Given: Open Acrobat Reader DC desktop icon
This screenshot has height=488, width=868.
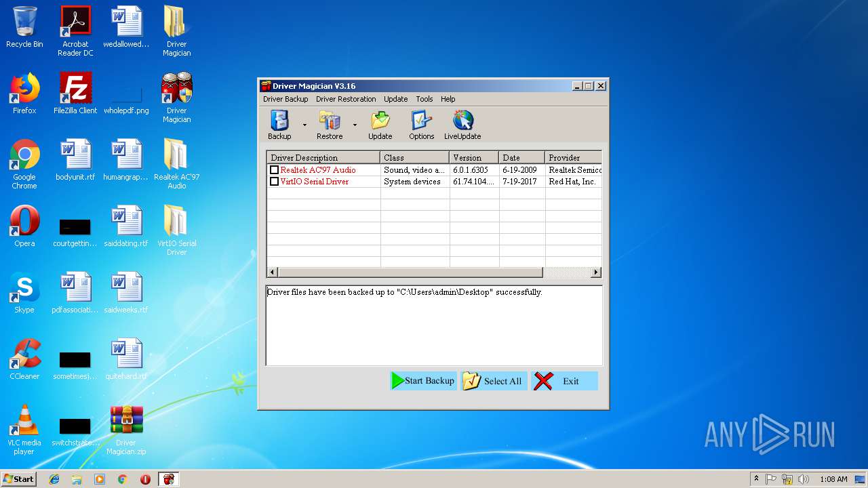Looking at the screenshot, I should pyautogui.click(x=75, y=30).
